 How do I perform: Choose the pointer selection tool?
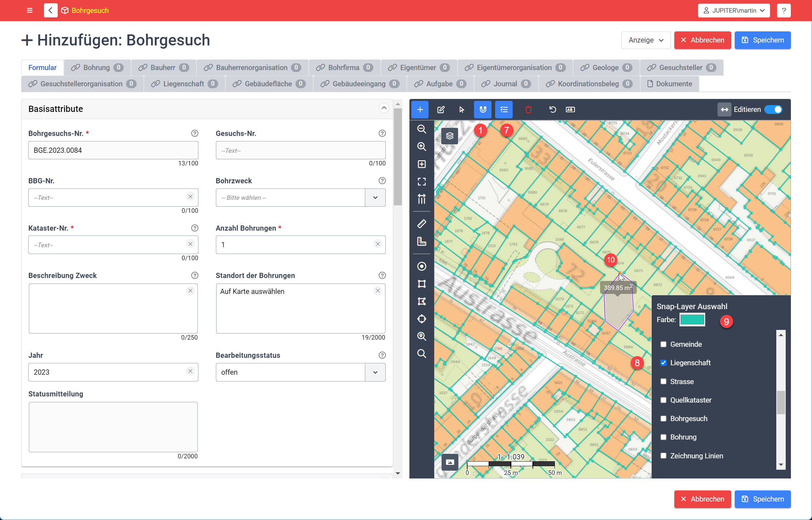tap(462, 109)
